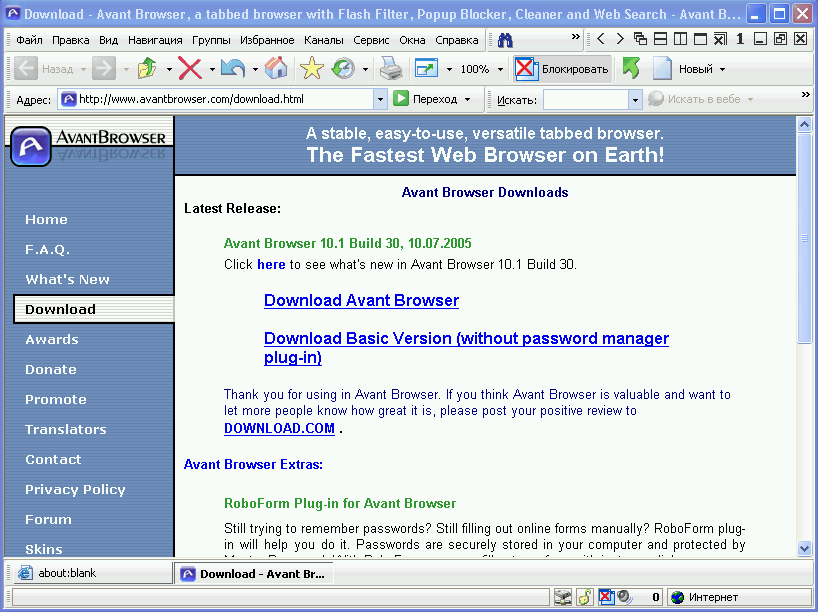Click the vertical scrollbar thumb
This screenshot has width=818, height=612.
tap(804, 238)
